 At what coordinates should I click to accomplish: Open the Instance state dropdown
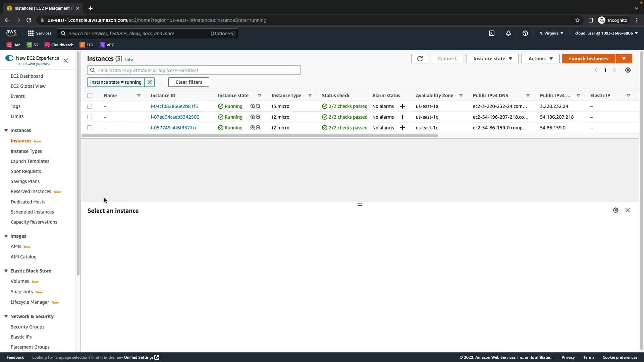click(x=492, y=59)
